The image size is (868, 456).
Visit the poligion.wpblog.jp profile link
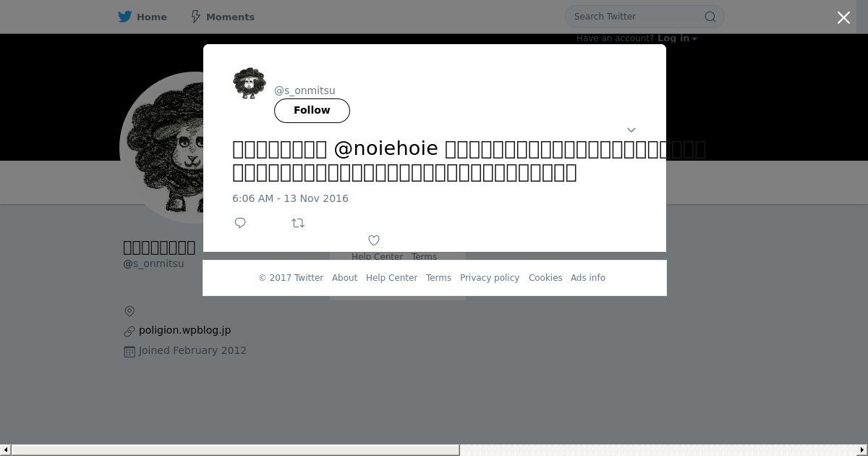[185, 330]
